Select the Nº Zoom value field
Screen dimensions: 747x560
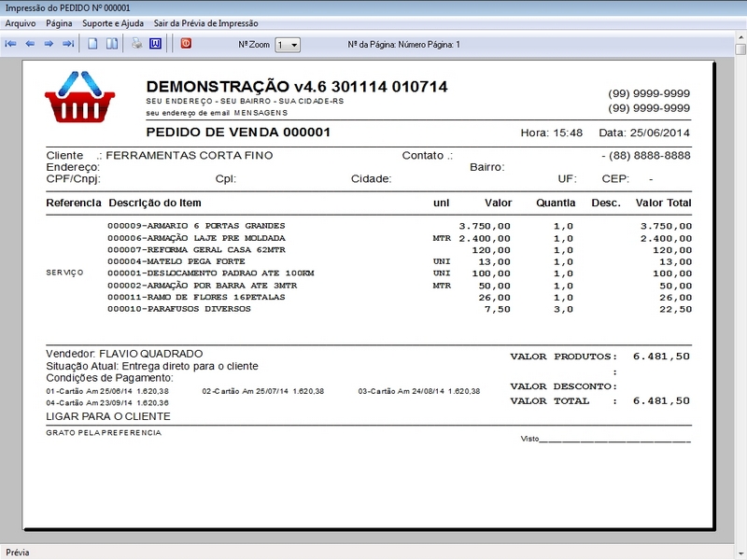click(x=280, y=43)
